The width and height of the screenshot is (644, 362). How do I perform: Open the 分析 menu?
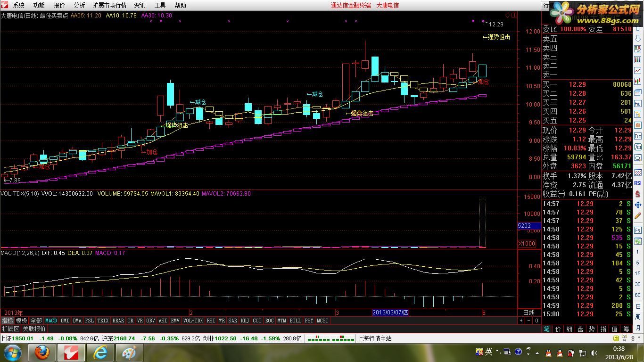[x=80, y=5]
